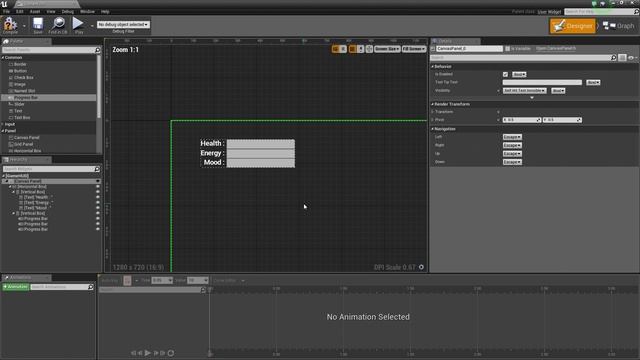Expand the Input palette category
The height and width of the screenshot is (360, 640).
pyautogui.click(x=3, y=124)
